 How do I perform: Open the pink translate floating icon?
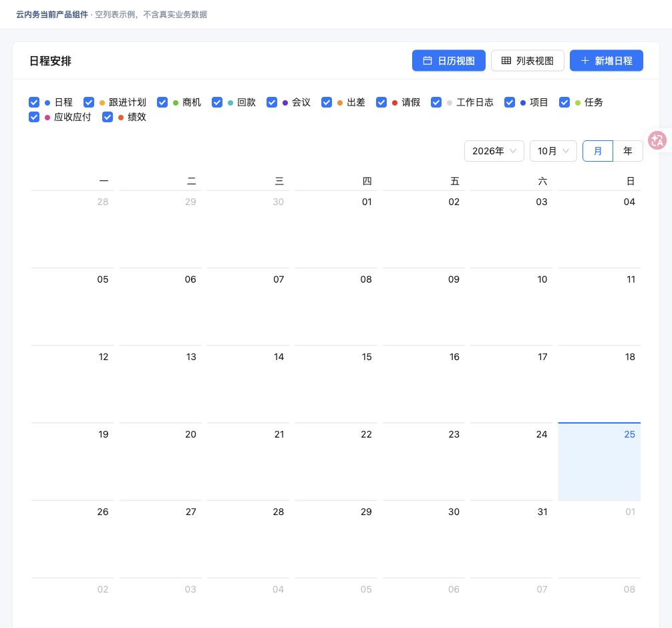coord(657,140)
